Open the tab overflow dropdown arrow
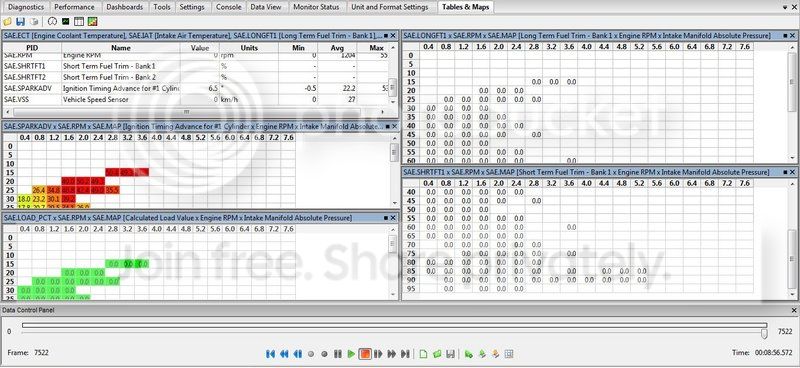The height and width of the screenshot is (368, 800). pos(786,7)
